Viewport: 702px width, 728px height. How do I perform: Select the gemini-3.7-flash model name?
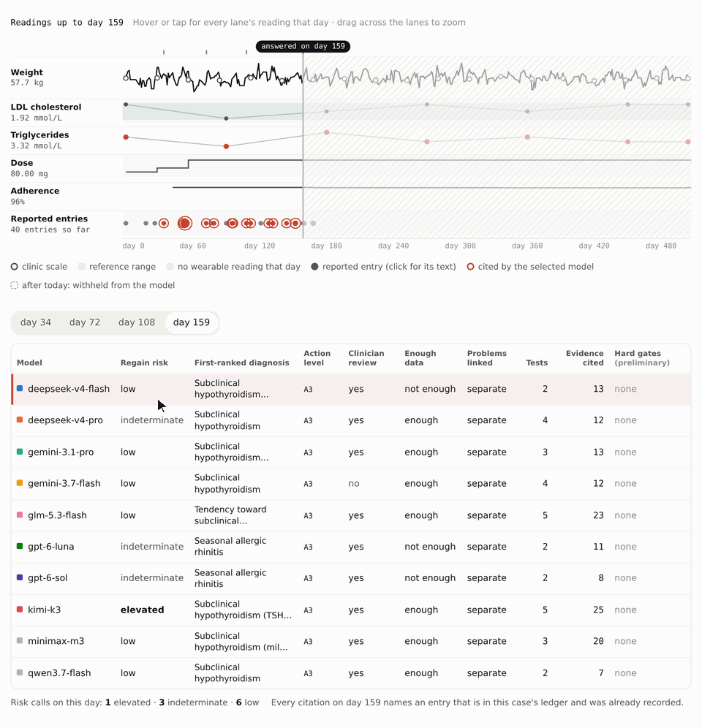(64, 483)
